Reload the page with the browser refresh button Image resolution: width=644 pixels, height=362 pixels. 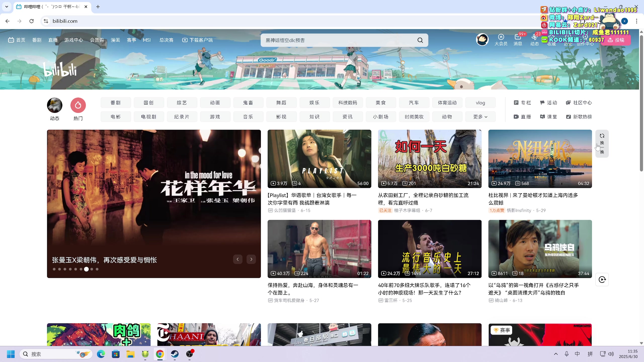(x=31, y=21)
